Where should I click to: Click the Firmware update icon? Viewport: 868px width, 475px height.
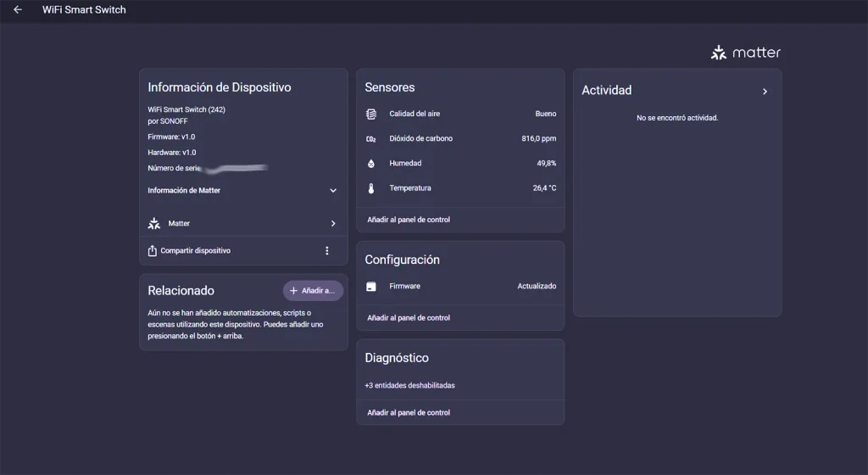[371, 286]
